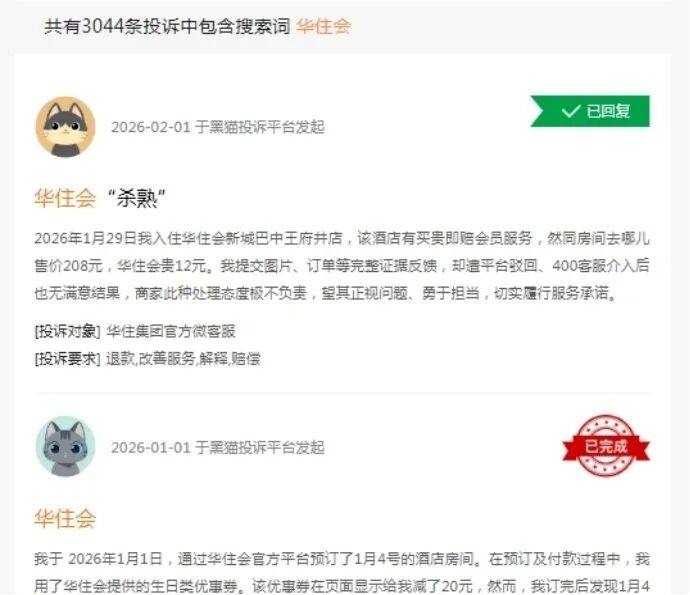Click the gray cat avatar of second complainant

[x=65, y=447]
